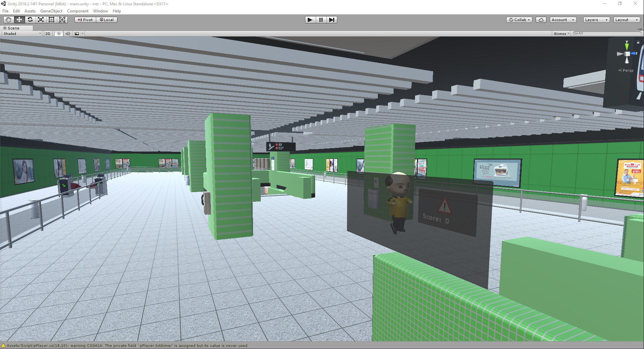Toggle scene lighting on or off

point(59,34)
